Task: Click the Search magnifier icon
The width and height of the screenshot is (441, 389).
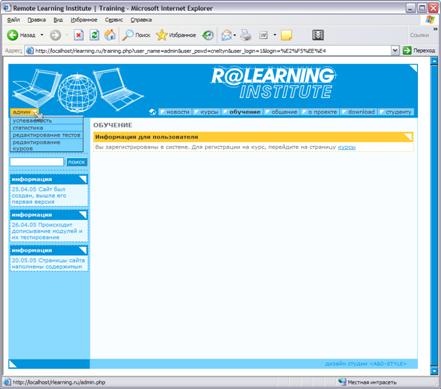Action: click(128, 35)
